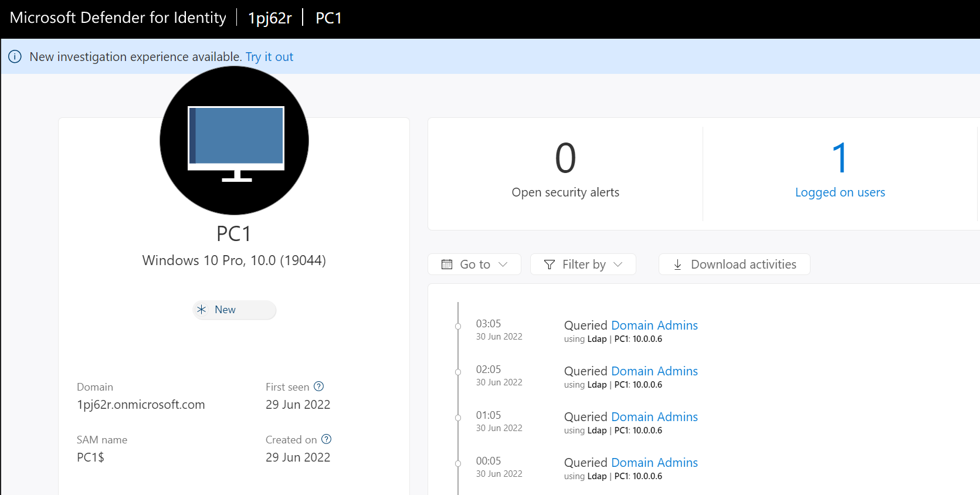Click the PC1$ SAM name value

90,457
